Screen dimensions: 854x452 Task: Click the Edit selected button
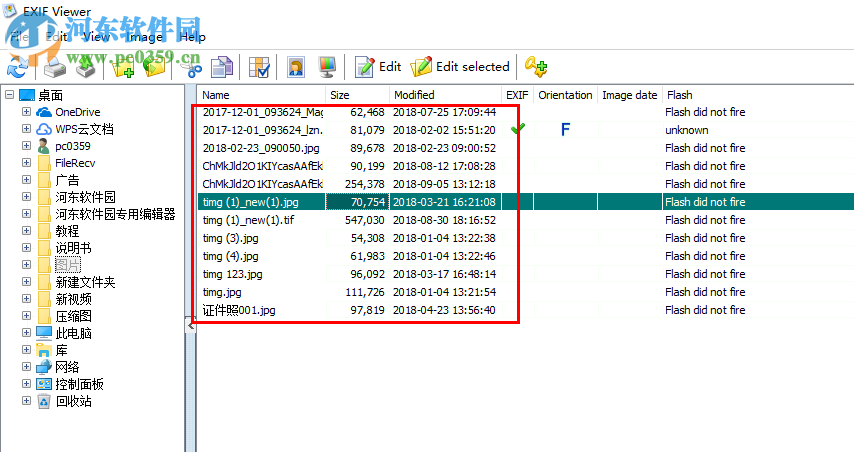coord(460,67)
